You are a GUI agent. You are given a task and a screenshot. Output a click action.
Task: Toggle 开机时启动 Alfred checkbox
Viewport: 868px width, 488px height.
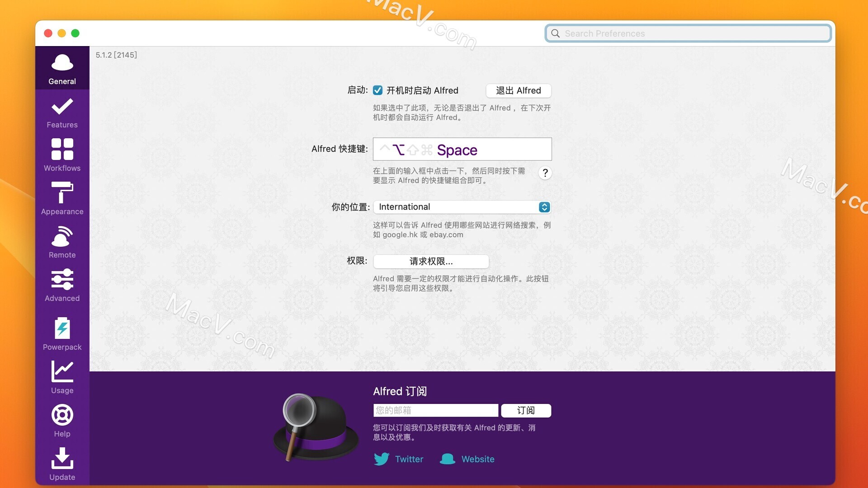pos(377,90)
